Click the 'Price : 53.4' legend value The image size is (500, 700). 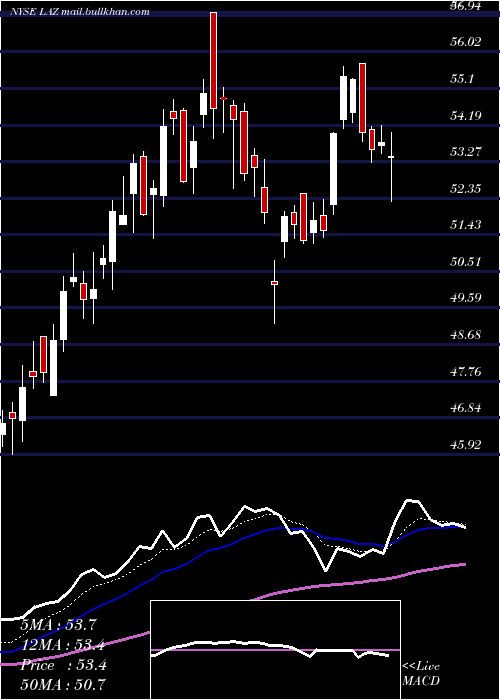(63, 665)
